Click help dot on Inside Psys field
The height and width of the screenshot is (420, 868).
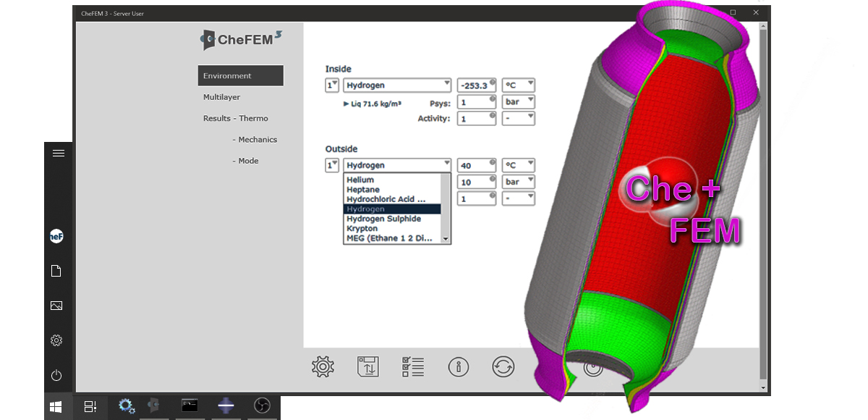click(x=492, y=98)
